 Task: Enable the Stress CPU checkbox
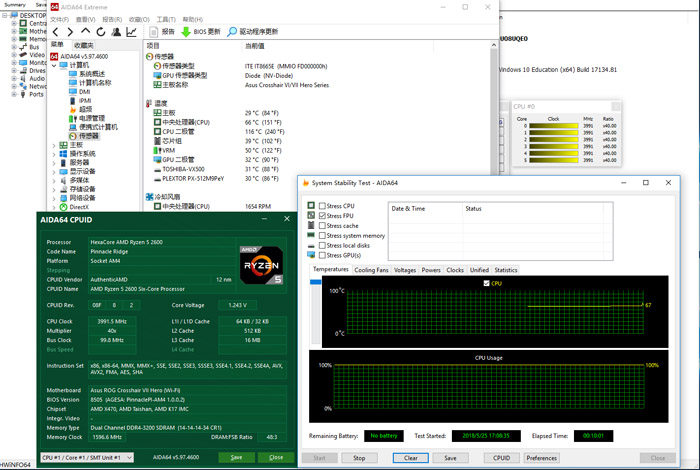coord(323,205)
